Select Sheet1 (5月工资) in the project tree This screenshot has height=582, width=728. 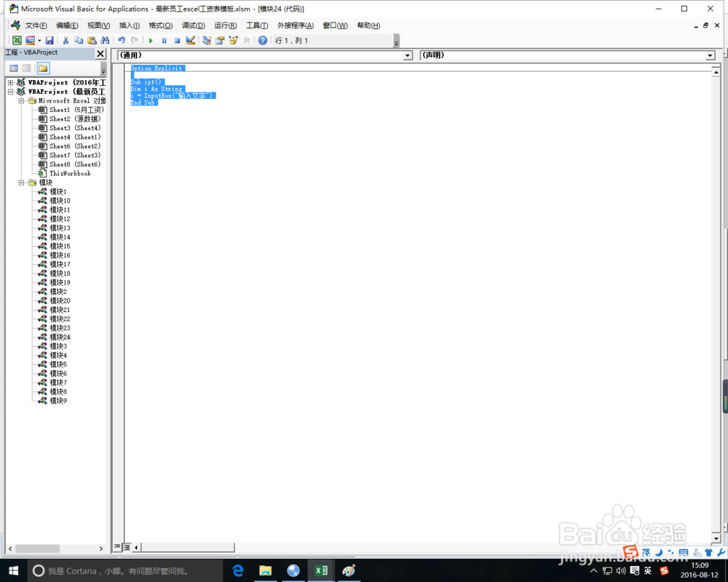pyautogui.click(x=76, y=110)
